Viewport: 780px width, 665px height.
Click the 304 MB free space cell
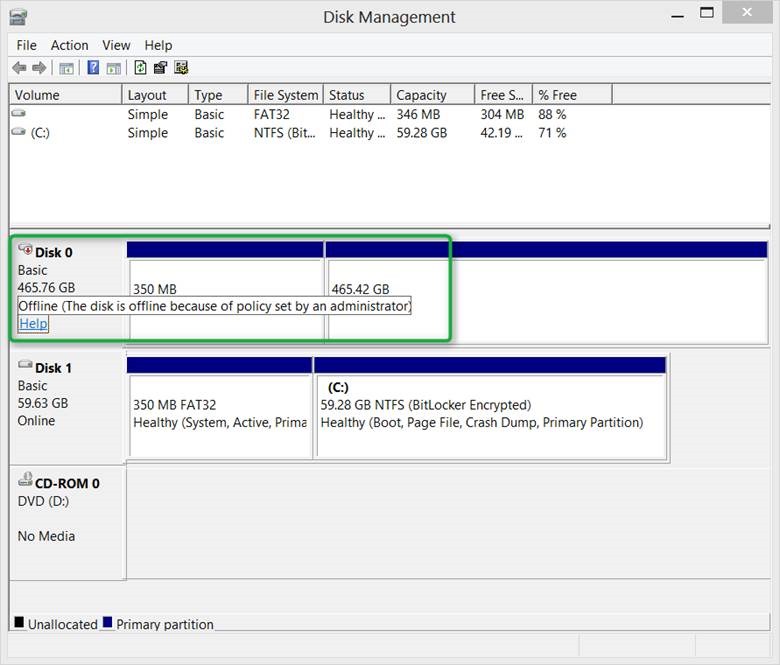click(x=502, y=114)
